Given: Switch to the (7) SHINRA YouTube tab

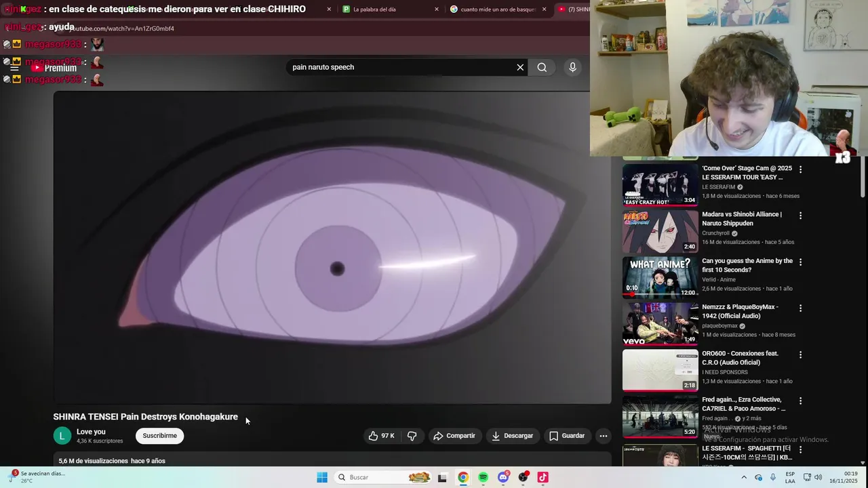Looking at the screenshot, I should (x=573, y=9).
